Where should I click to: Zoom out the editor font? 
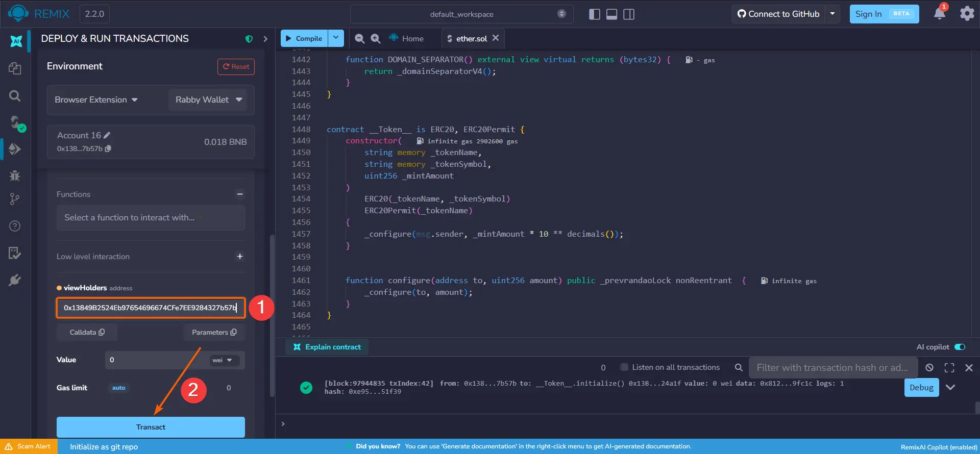[x=359, y=38]
